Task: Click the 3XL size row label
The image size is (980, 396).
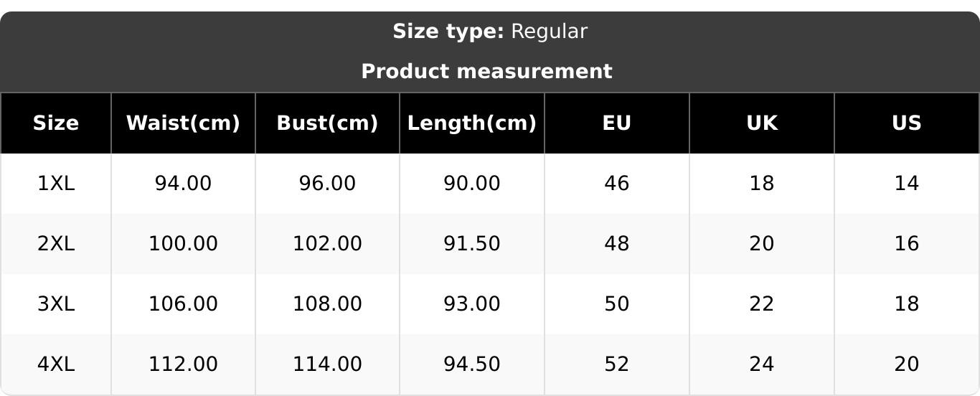Action: [x=56, y=304]
